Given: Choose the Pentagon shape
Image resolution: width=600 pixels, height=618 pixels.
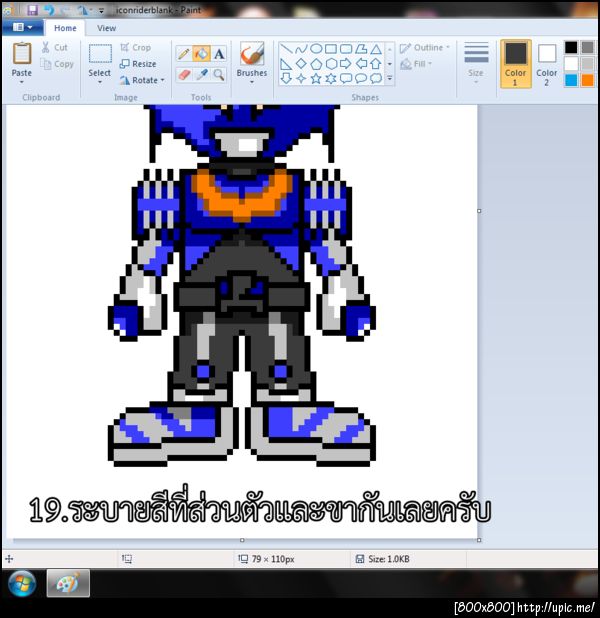Looking at the screenshot, I should [316, 64].
